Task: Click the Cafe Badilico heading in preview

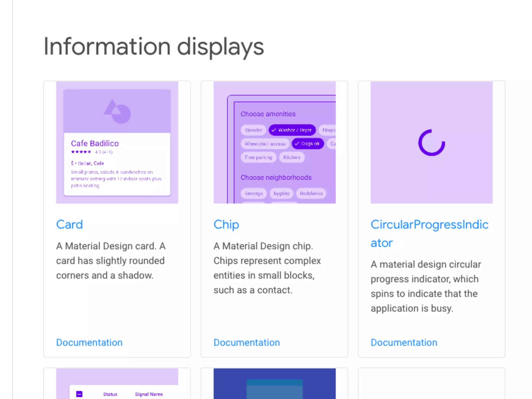Action: coord(95,143)
